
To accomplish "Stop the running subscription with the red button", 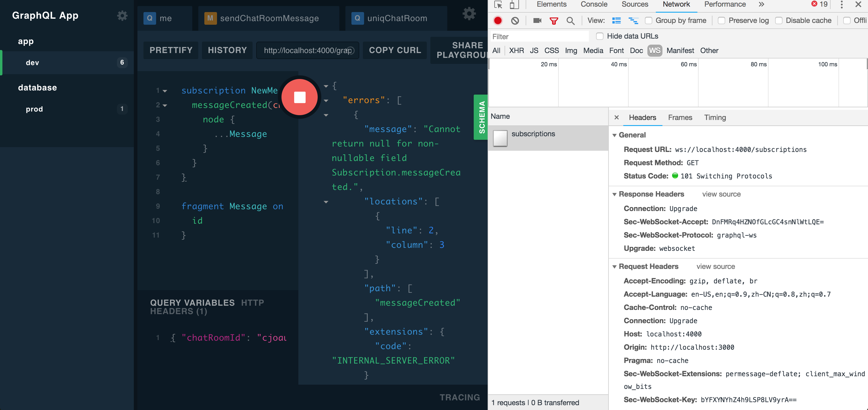I will tap(299, 97).
